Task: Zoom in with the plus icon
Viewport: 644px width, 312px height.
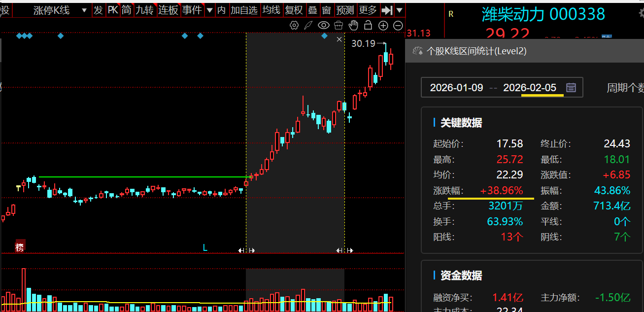Action: click(383, 26)
